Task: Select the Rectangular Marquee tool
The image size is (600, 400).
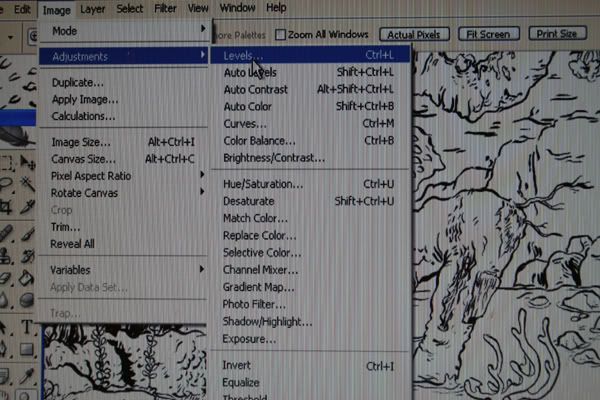Action: [x=6, y=163]
